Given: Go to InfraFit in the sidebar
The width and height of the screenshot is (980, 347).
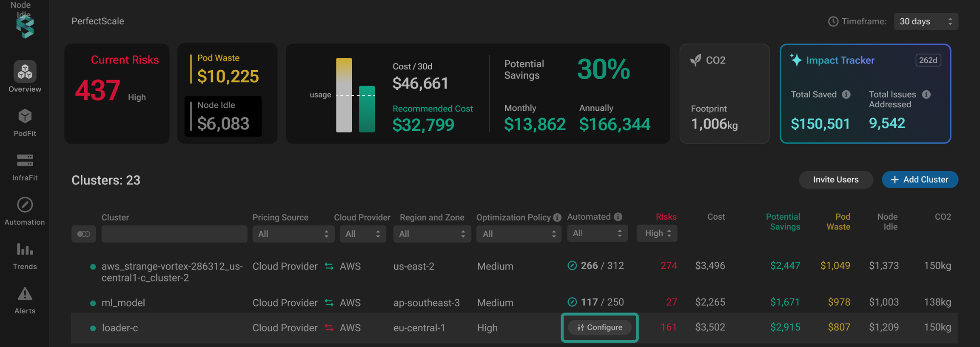Looking at the screenshot, I should (x=25, y=161).
